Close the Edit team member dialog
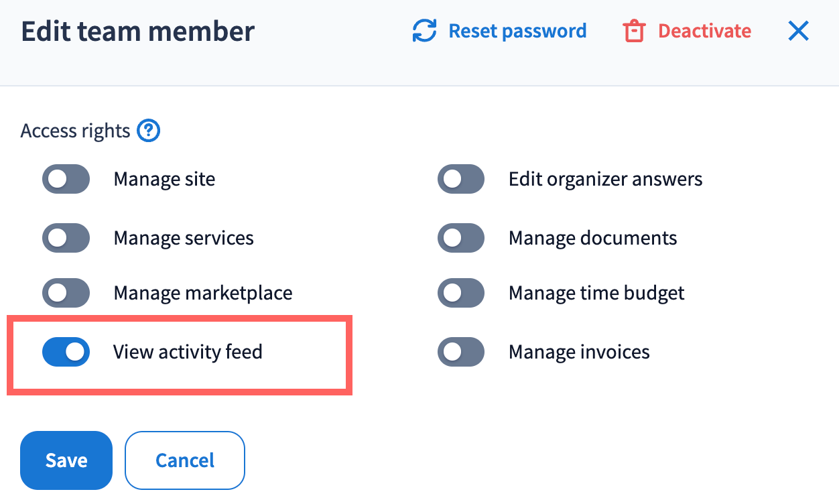The height and width of the screenshot is (504, 839). point(798,31)
